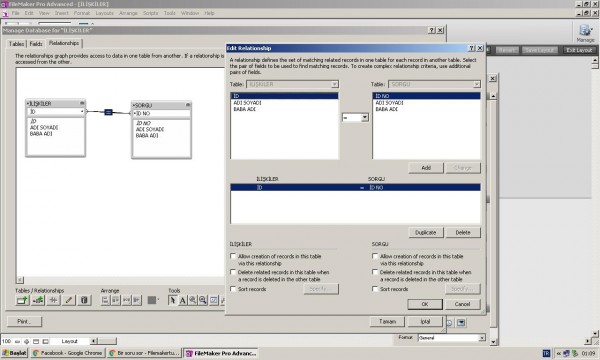
Task: Click the Duplicate button
Action: point(426,232)
